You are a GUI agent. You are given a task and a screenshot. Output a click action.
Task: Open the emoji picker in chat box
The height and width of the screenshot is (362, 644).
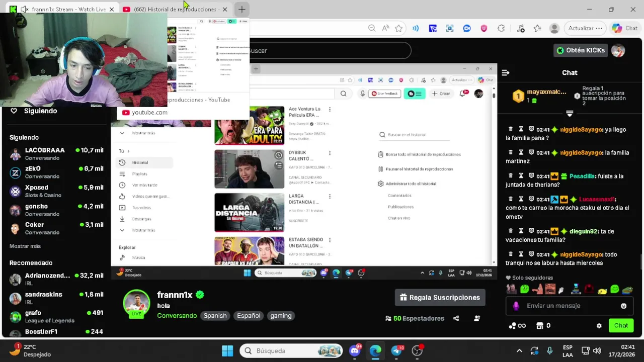623,306
